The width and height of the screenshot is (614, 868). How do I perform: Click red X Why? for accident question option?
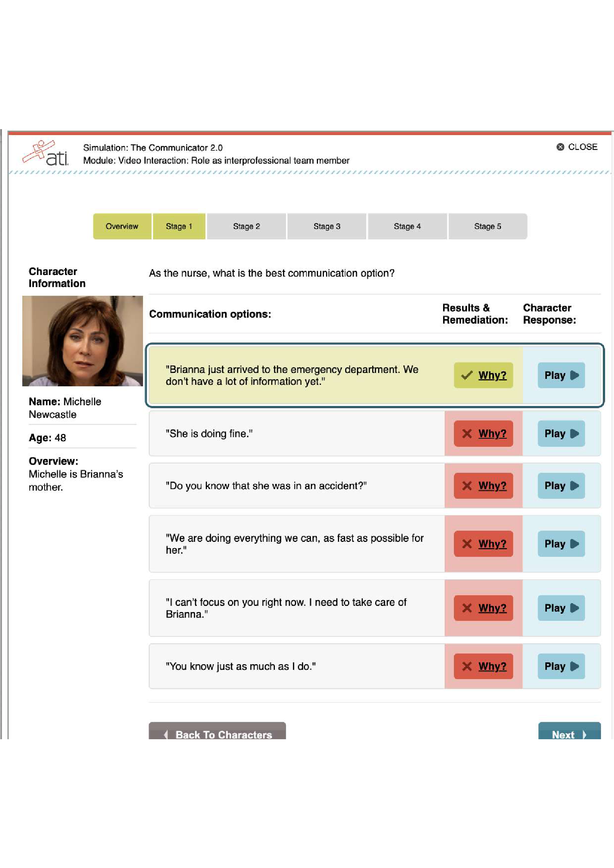point(483,485)
